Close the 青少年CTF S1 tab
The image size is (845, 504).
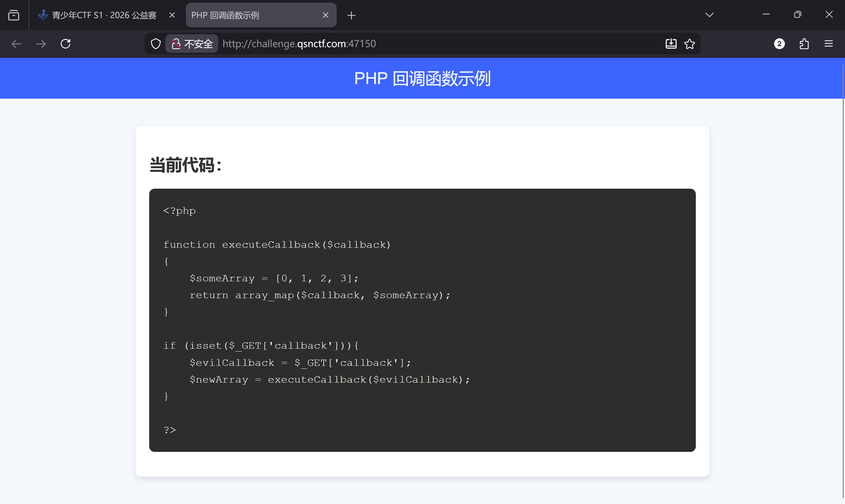click(172, 15)
